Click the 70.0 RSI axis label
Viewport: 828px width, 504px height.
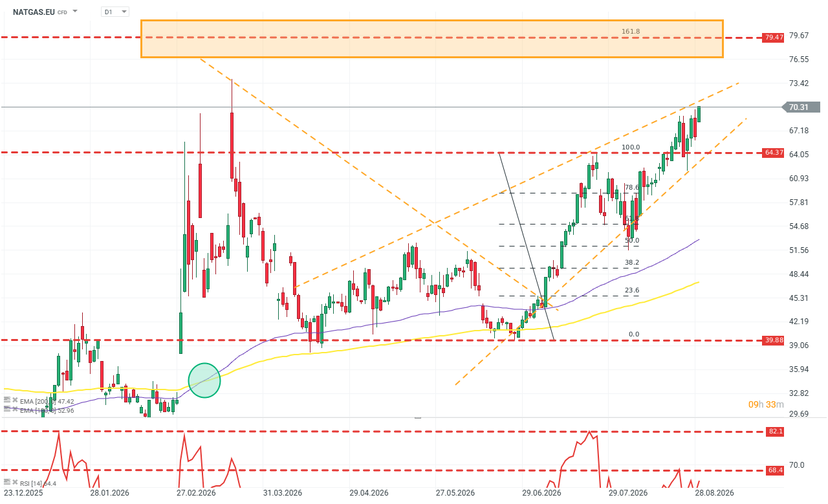coord(798,465)
